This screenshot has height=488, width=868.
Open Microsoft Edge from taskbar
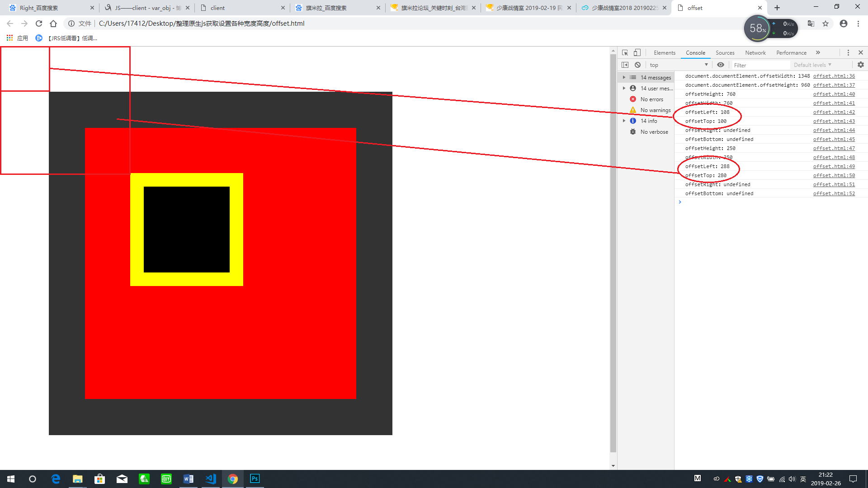56,479
